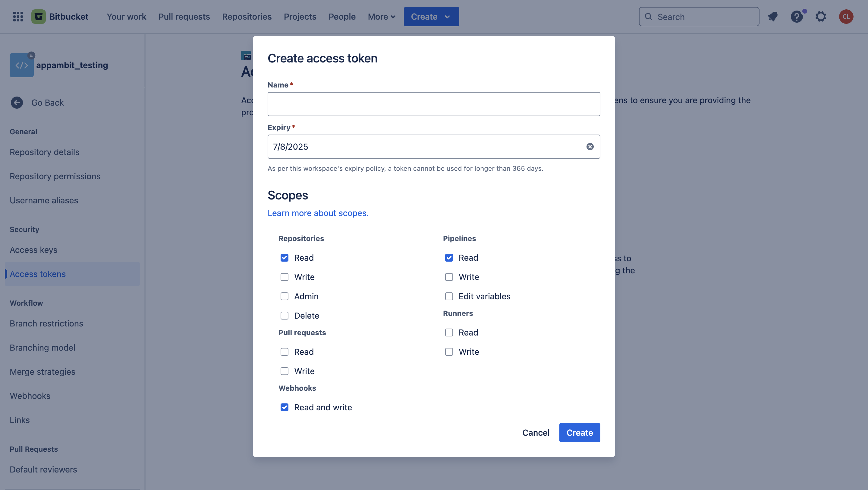Check the Pipelines Edit variables checkbox
868x490 pixels.
tap(449, 296)
